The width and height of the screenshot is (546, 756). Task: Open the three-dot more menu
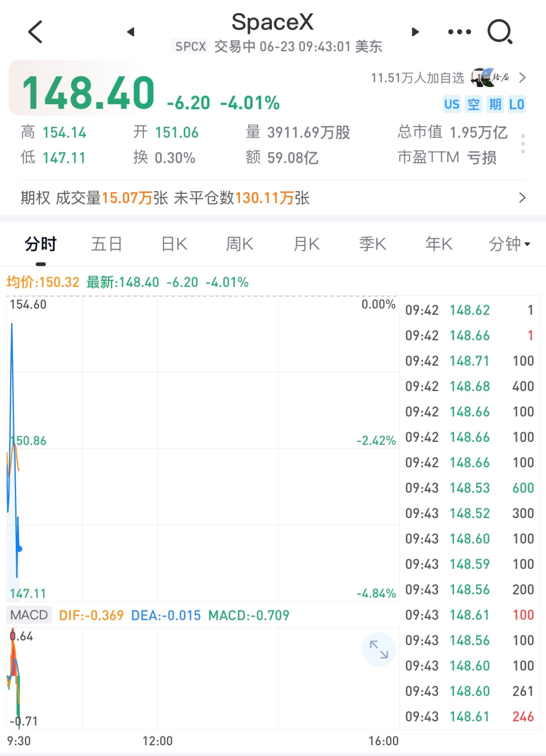coord(460,32)
